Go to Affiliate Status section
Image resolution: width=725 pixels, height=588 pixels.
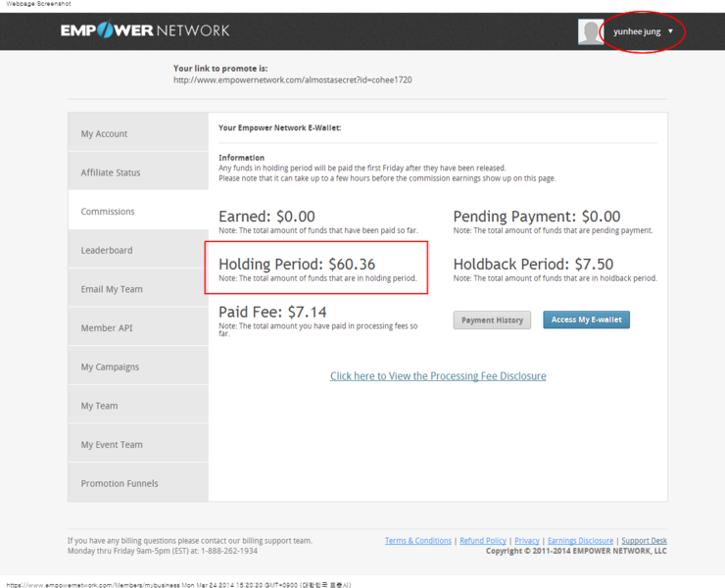[x=138, y=172]
